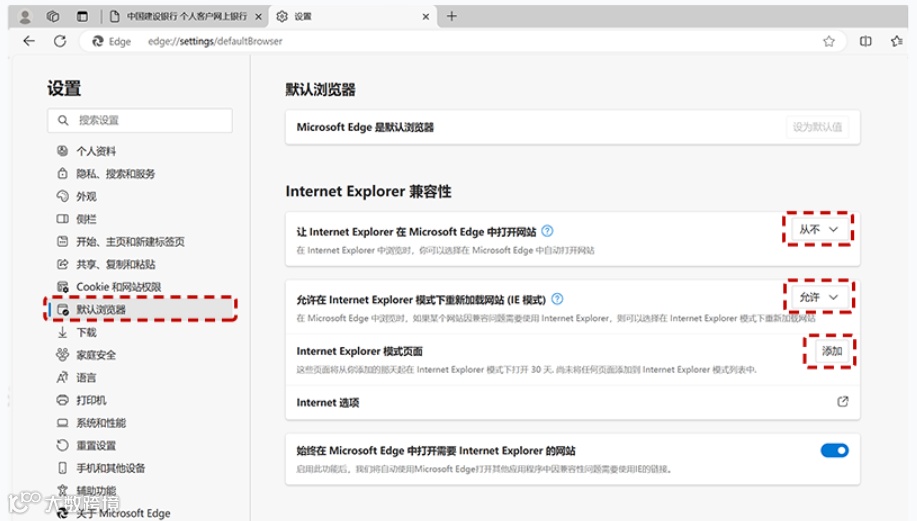Image resolution: width=917 pixels, height=521 pixels.
Task: Open the profile avatar icon in title bar
Action: (x=25, y=17)
